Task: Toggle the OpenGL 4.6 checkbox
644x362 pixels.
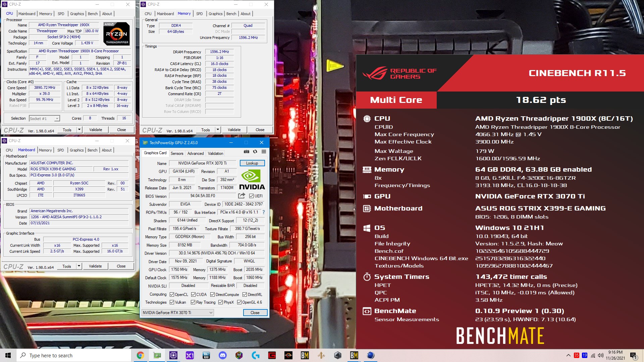Action: tap(239, 302)
